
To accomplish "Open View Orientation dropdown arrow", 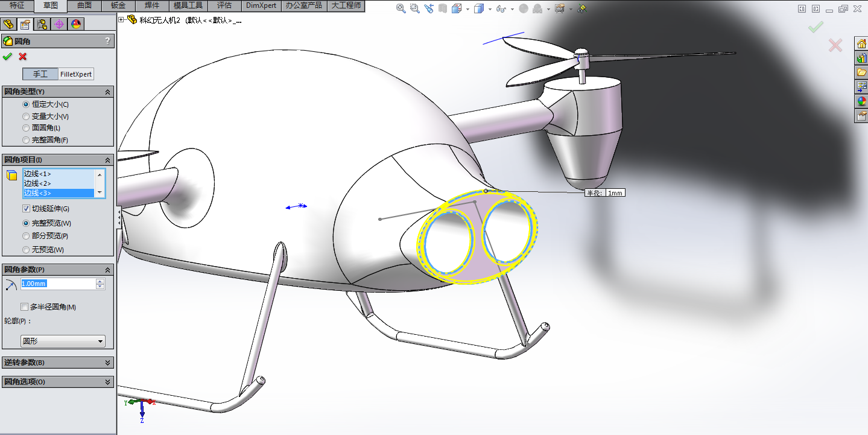I will 467,9.
